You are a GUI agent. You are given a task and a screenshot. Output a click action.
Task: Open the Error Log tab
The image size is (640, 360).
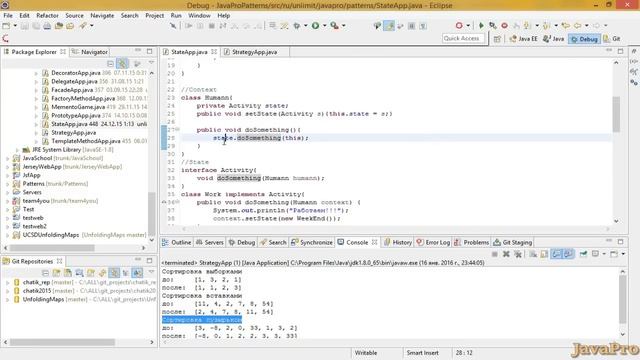pyautogui.click(x=433, y=242)
